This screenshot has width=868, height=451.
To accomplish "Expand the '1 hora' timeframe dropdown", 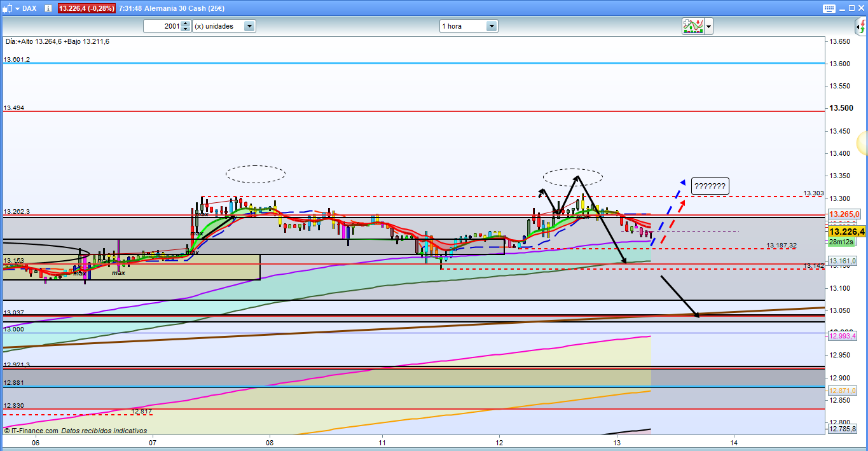I will click(492, 26).
